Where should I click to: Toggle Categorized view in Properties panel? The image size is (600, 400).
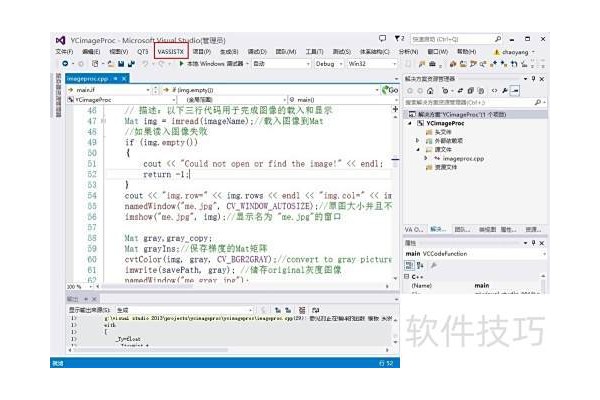tap(409, 265)
